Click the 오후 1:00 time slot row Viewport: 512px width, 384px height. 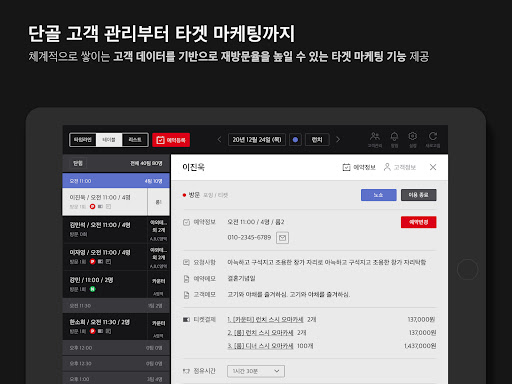click(116, 379)
